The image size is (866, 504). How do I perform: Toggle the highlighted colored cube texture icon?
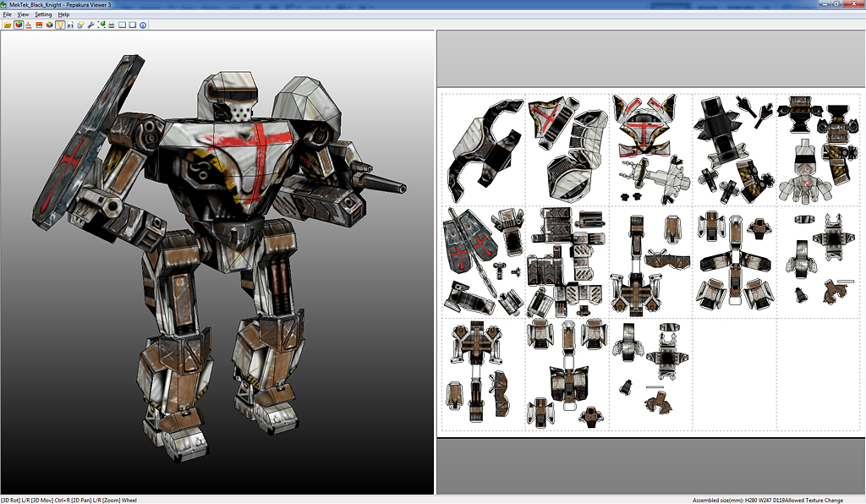[19, 25]
